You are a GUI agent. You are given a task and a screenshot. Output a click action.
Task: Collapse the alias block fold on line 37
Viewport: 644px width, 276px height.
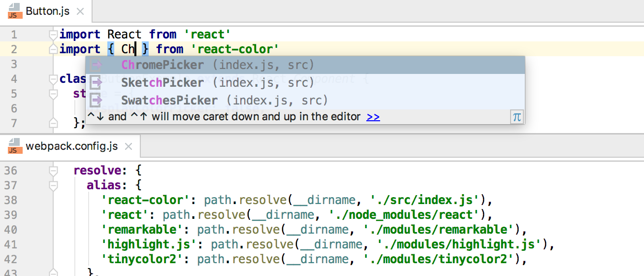[x=53, y=185]
